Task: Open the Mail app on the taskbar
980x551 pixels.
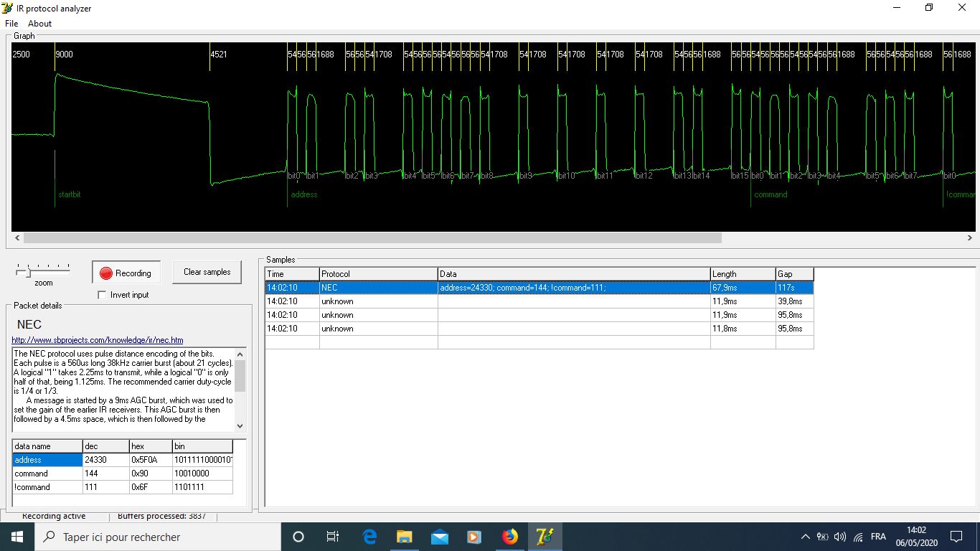Action: [440, 537]
